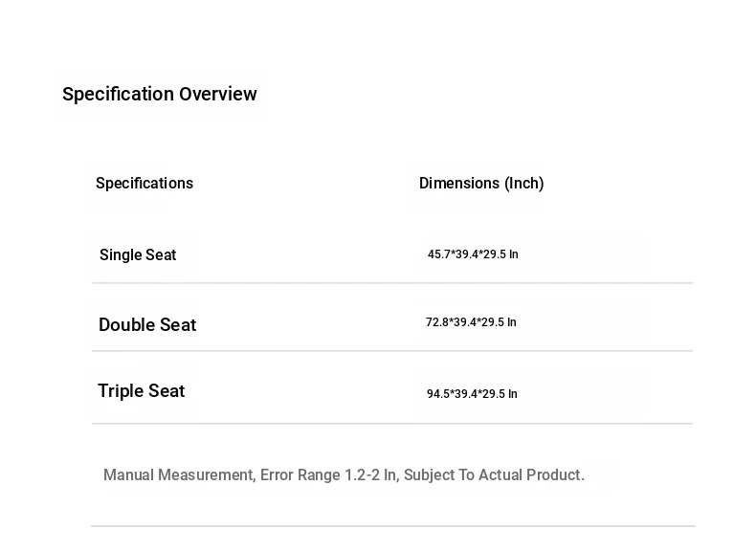Click the word (Inch) in the dimensions header
The width and height of the screenshot is (756, 551).
(523, 183)
